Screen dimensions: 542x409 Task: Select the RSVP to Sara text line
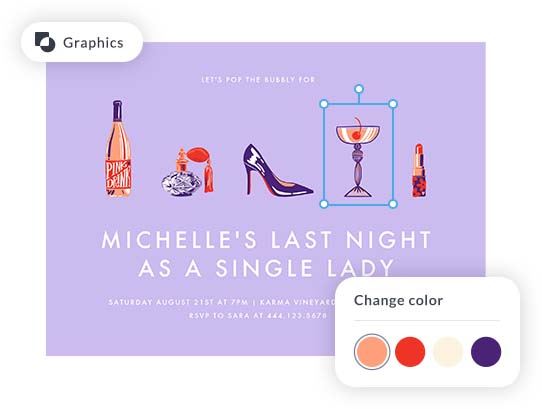coord(258,315)
